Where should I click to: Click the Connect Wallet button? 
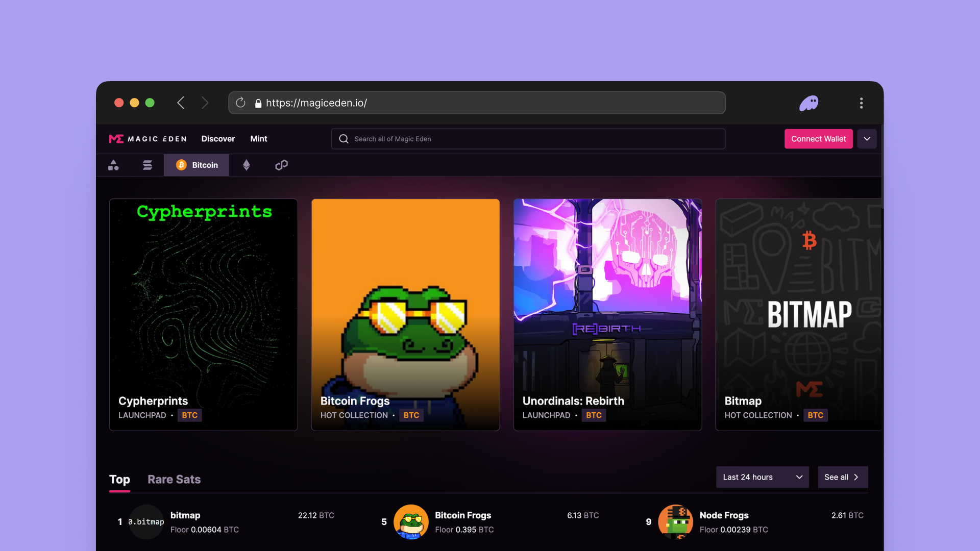pos(818,139)
